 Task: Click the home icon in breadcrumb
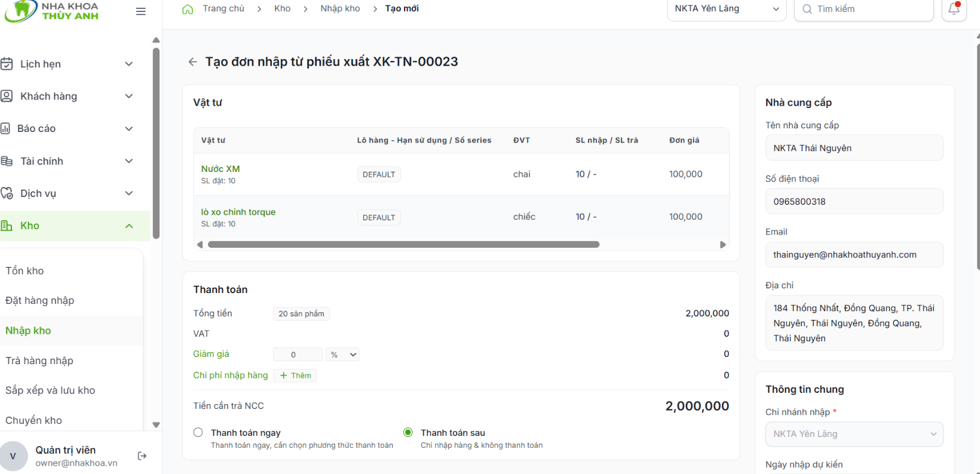click(188, 9)
